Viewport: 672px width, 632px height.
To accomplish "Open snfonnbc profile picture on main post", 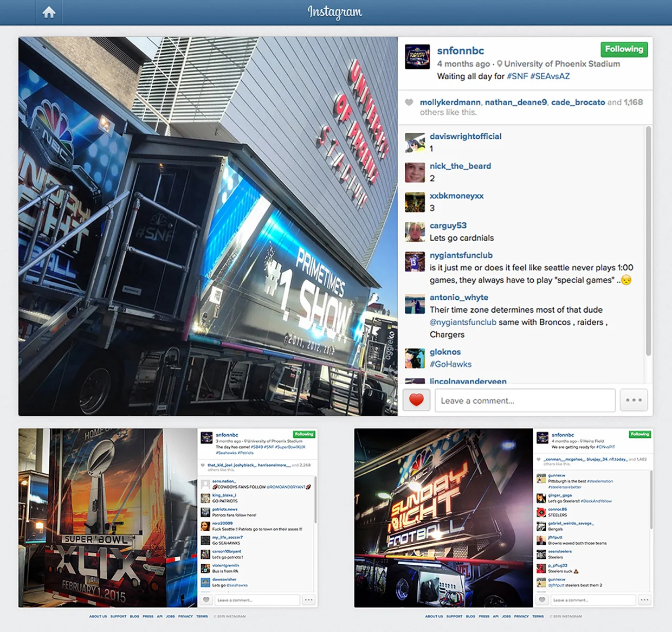I will pyautogui.click(x=417, y=56).
